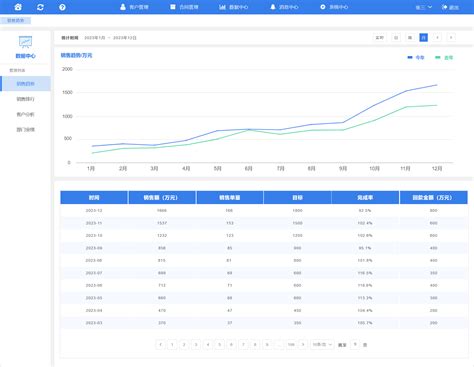Go to page 4 in pagination

208,344
